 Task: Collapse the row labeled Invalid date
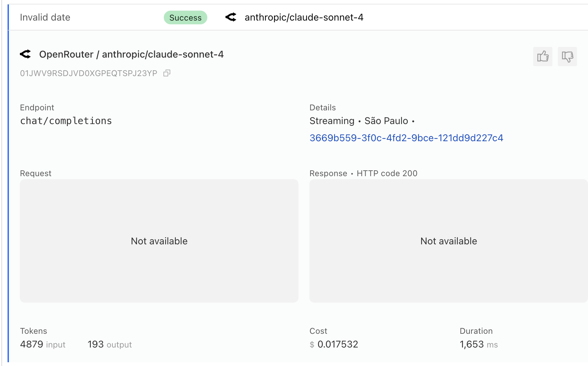coord(45,17)
